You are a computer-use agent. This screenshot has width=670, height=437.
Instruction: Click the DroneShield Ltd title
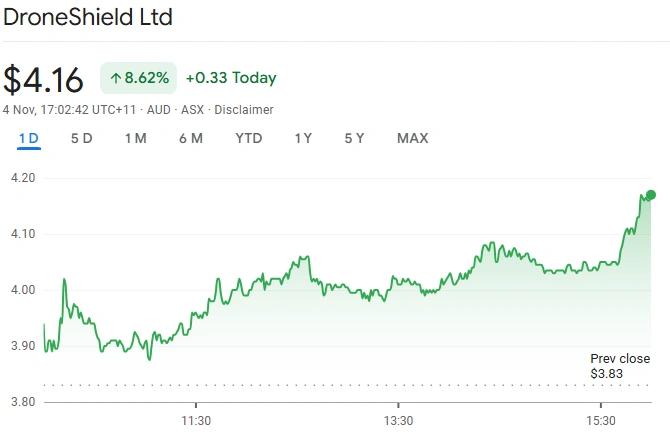pos(90,17)
